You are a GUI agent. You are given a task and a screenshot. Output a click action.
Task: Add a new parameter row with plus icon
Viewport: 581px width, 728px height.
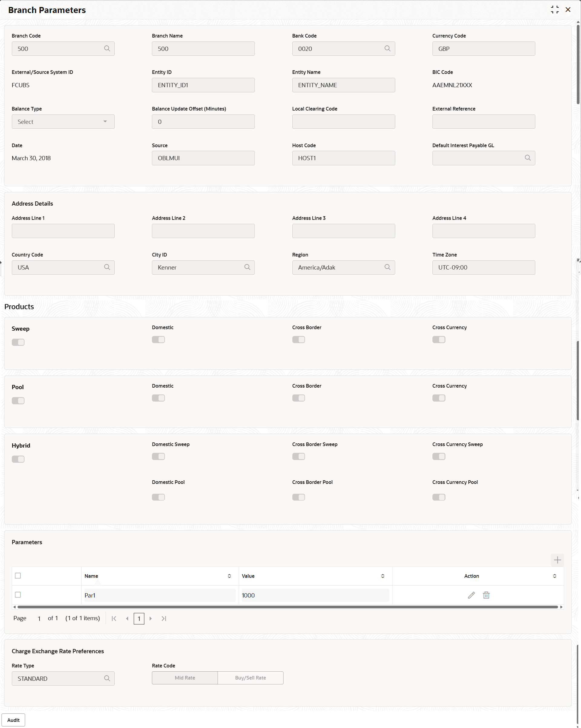click(557, 560)
